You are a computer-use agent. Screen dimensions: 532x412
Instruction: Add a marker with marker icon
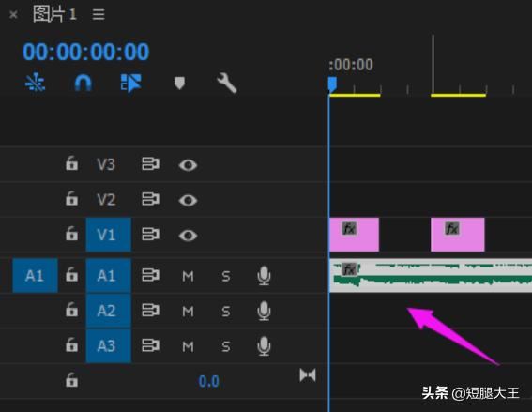coord(179,83)
